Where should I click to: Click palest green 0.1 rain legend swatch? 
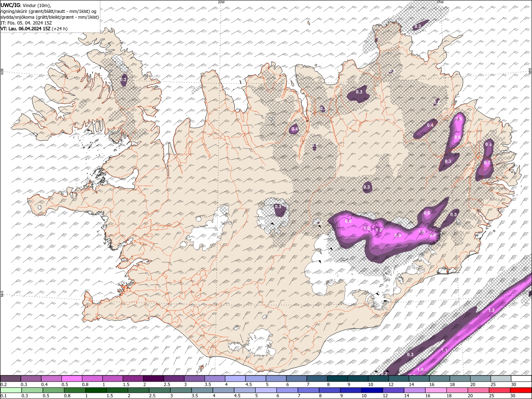(x=11, y=390)
